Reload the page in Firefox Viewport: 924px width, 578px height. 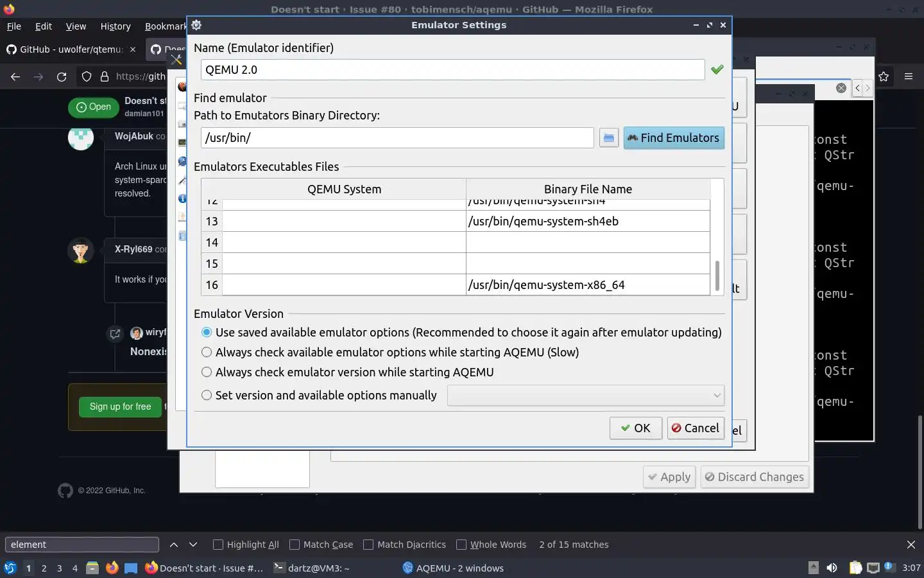tap(62, 76)
